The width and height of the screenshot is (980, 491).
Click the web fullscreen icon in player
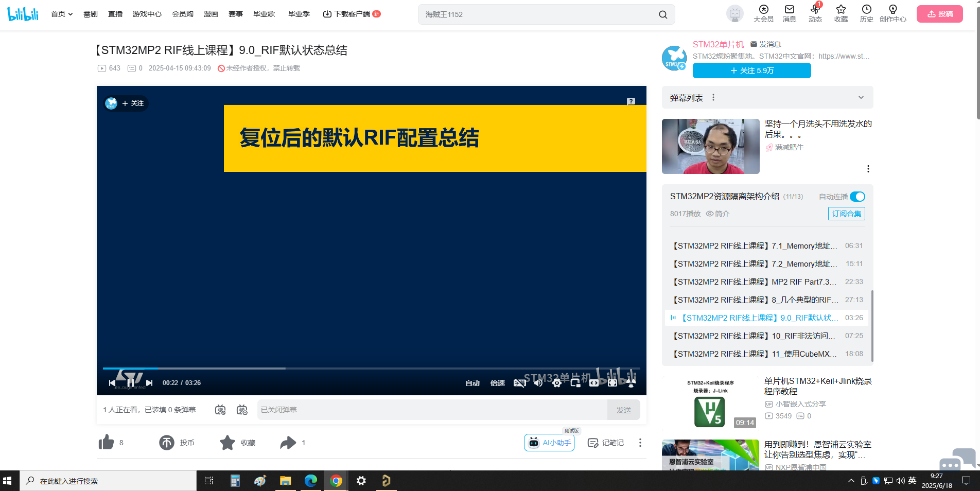click(x=612, y=383)
